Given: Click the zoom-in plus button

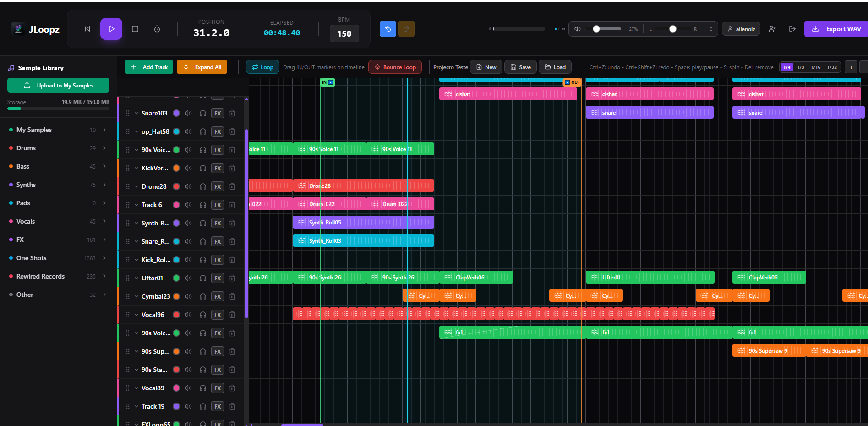Looking at the screenshot, I should (x=851, y=67).
